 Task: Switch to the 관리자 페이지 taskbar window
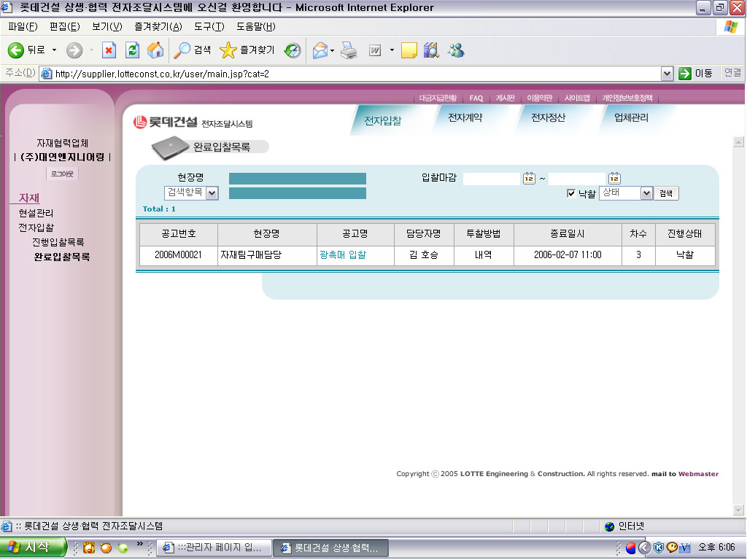[x=214, y=548]
